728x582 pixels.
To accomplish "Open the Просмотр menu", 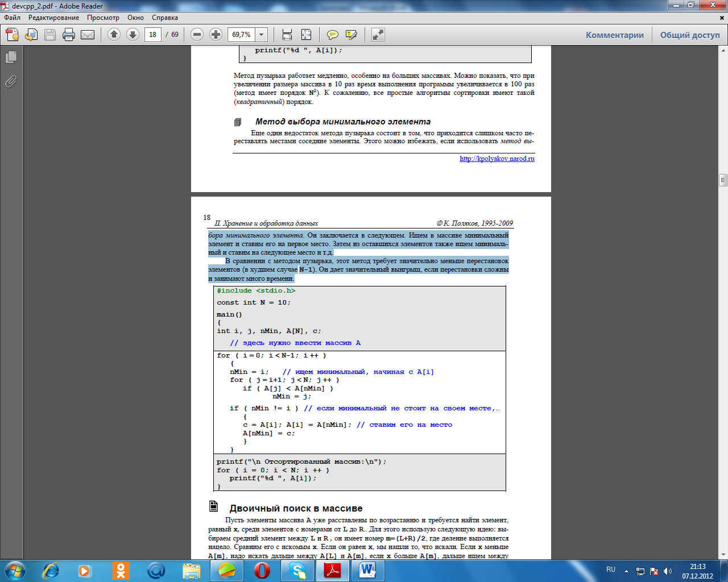I will pos(103,18).
